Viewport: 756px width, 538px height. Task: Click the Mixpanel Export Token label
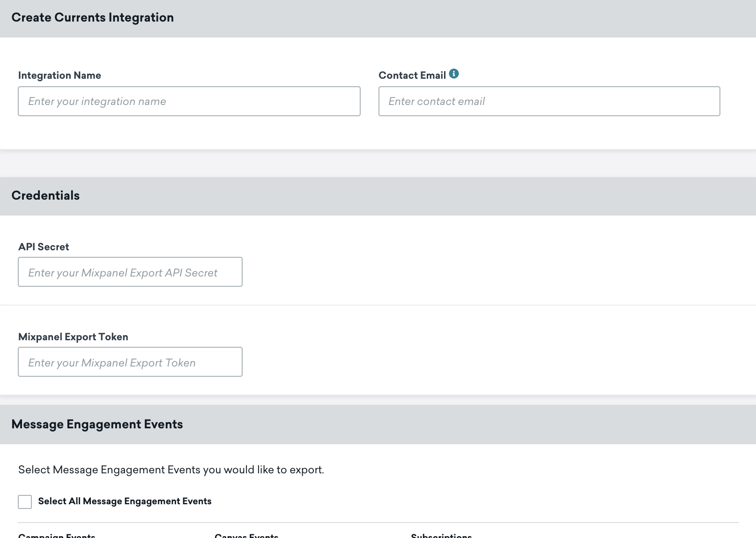73,336
